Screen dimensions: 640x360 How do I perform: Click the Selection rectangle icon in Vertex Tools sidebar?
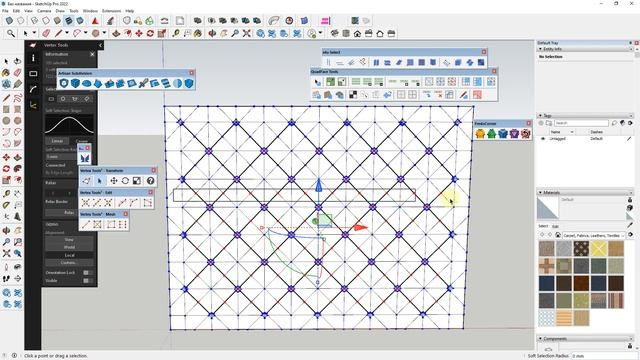point(33,74)
